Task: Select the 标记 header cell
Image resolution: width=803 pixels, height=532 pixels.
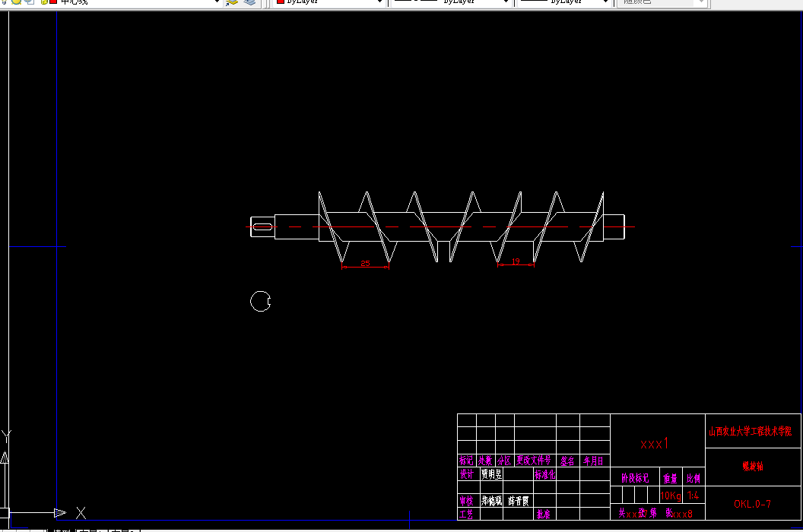Action: (467, 461)
